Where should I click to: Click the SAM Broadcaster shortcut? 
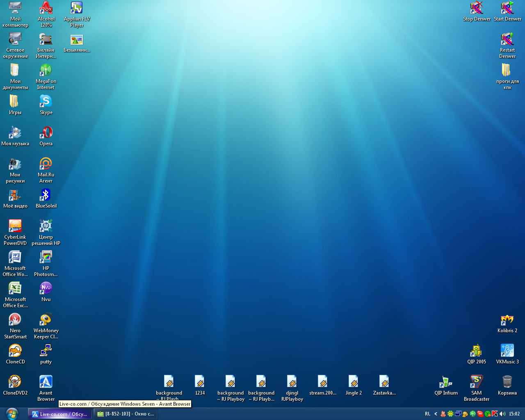pyautogui.click(x=476, y=382)
